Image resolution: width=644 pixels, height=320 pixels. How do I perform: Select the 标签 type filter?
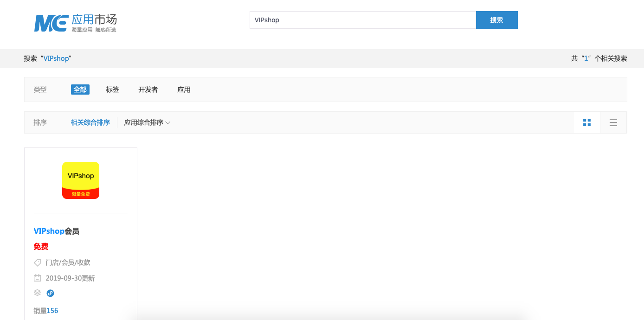112,90
